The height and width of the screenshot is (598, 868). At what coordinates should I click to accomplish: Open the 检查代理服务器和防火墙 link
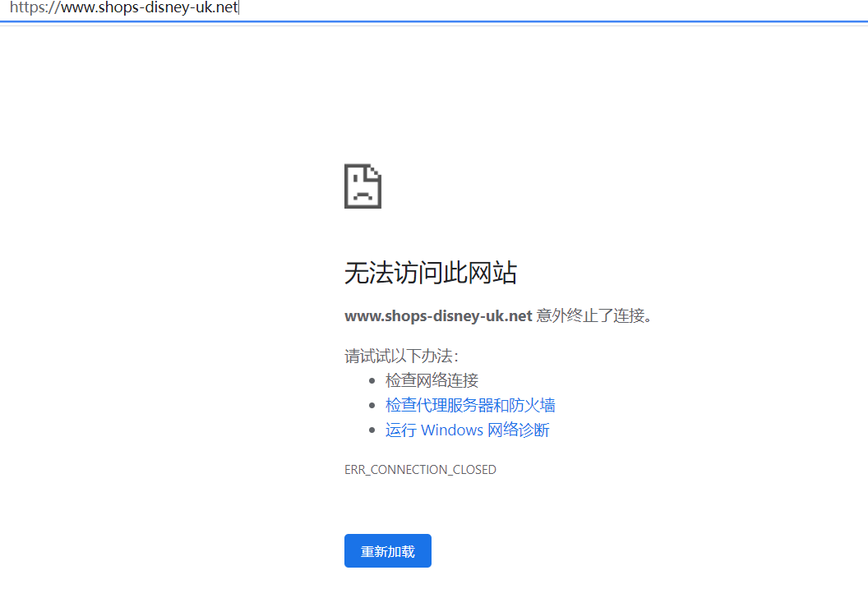(x=470, y=405)
